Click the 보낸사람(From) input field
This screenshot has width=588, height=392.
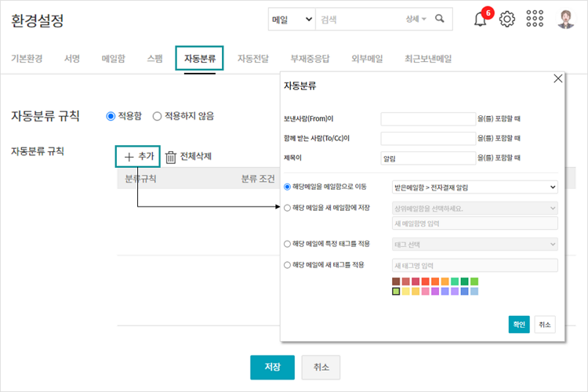pyautogui.click(x=427, y=119)
